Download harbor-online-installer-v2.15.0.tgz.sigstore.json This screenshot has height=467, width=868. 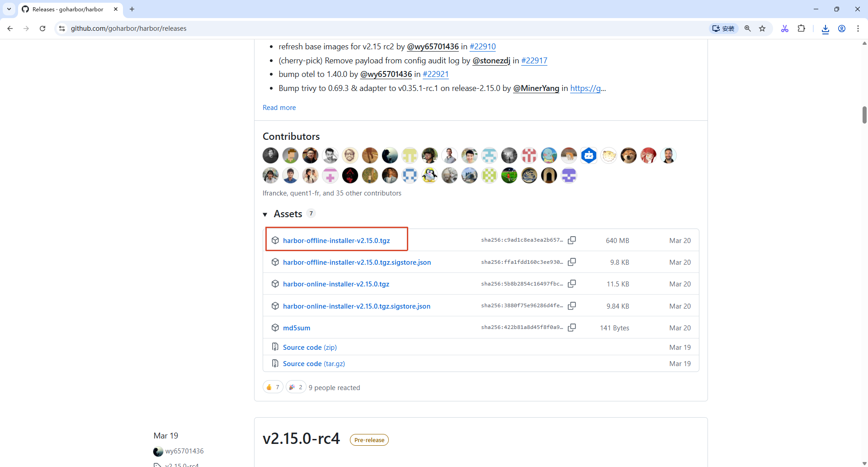point(357,306)
